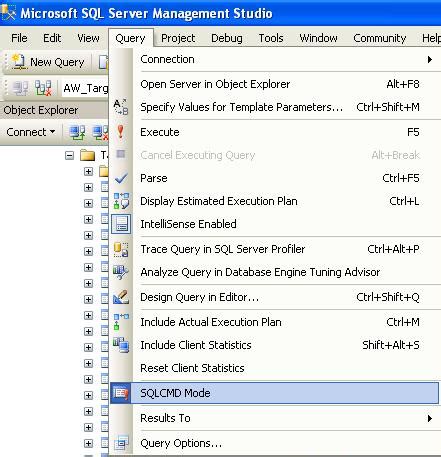Click the connect icon in SQL editor toolbar
This screenshot has width=441, height=457.
pos(20,88)
